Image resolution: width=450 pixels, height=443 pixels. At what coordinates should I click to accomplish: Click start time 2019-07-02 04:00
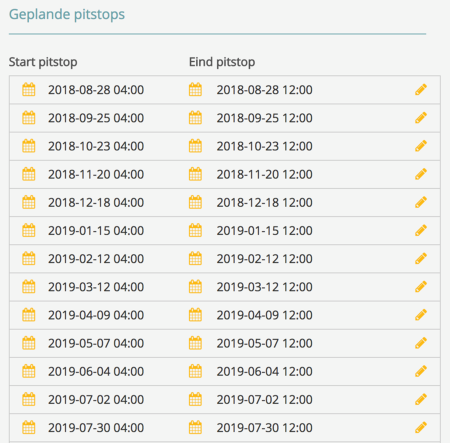click(96, 399)
